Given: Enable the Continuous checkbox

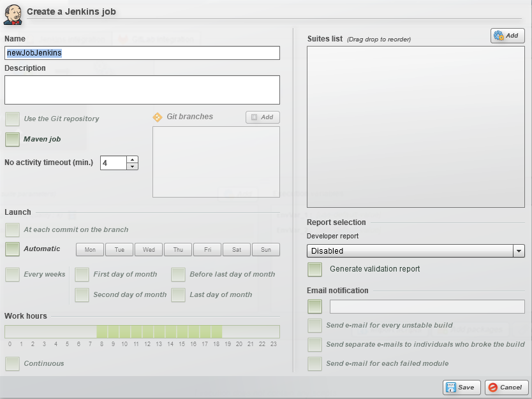Looking at the screenshot, I should click(x=13, y=364).
